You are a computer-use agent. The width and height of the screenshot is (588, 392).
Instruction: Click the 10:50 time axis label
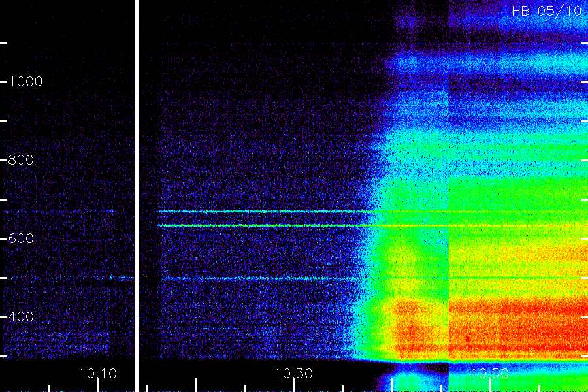[x=490, y=373]
